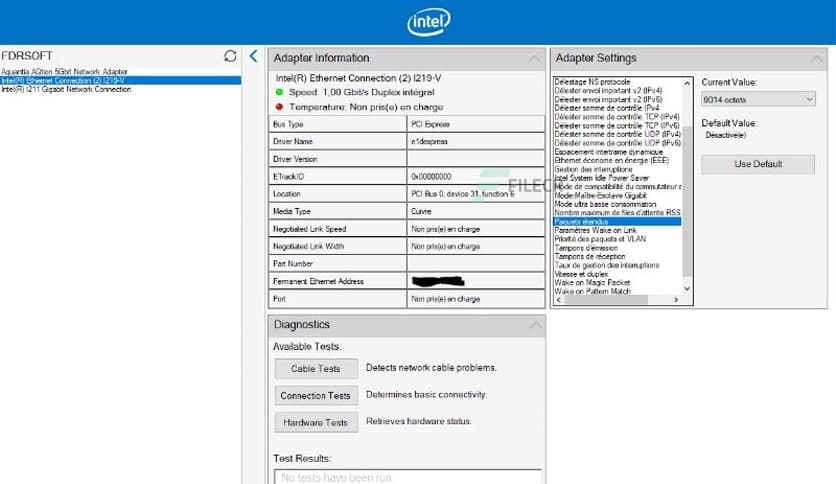The height and width of the screenshot is (484, 836).
Task: Click the Use Default button
Action: [758, 164]
